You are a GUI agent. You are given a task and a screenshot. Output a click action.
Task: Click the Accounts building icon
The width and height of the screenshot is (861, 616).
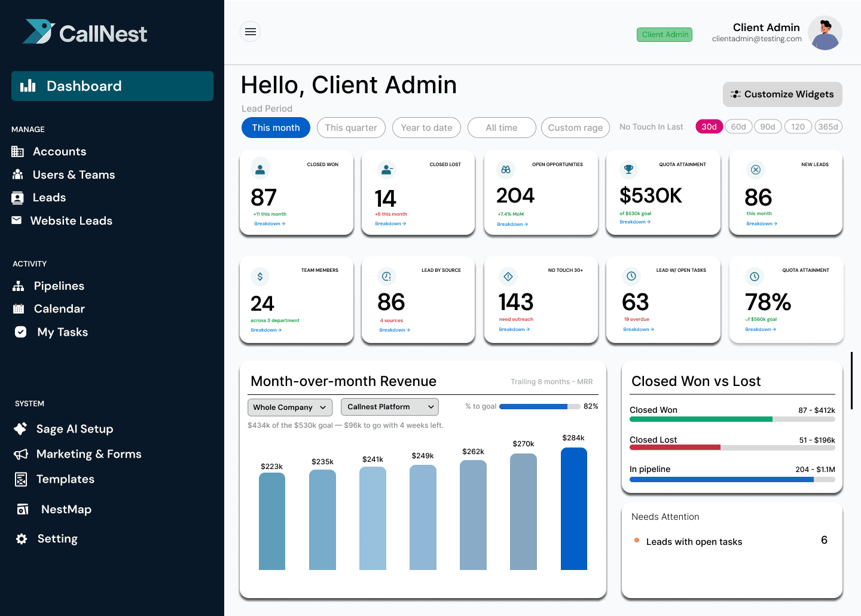[x=18, y=152]
